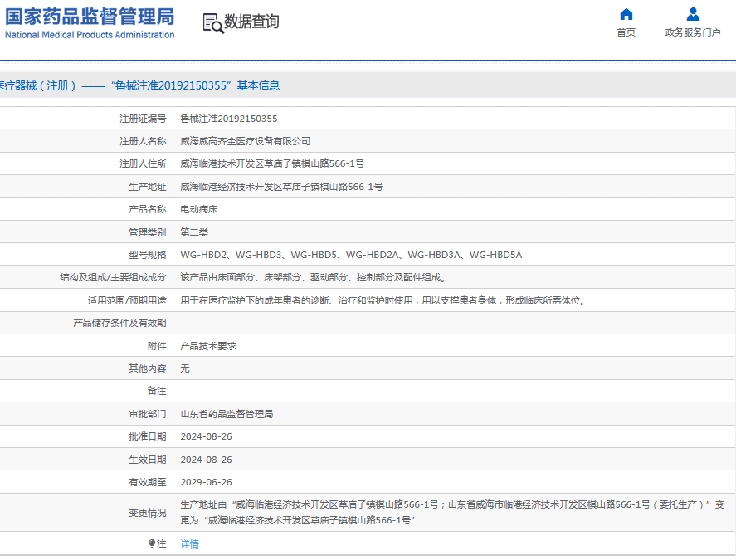Click the 国家药品监督管理局 logo
This screenshot has height=560, width=736.
90,17
